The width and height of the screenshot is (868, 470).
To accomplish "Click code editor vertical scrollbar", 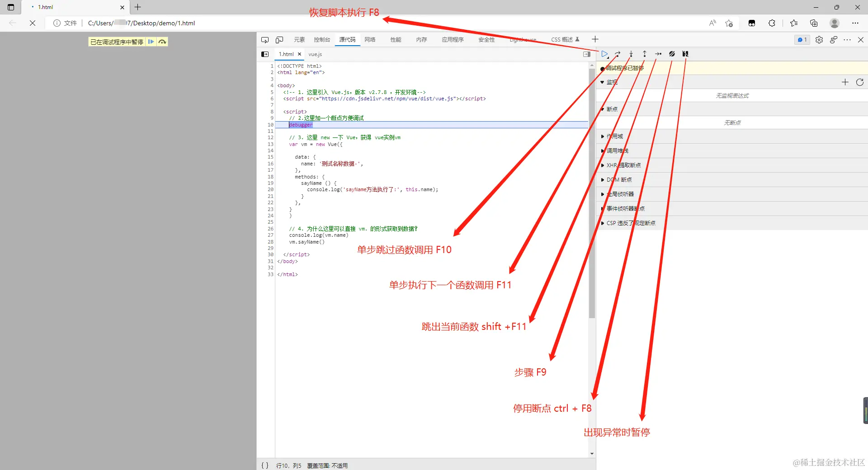I will tap(592, 194).
